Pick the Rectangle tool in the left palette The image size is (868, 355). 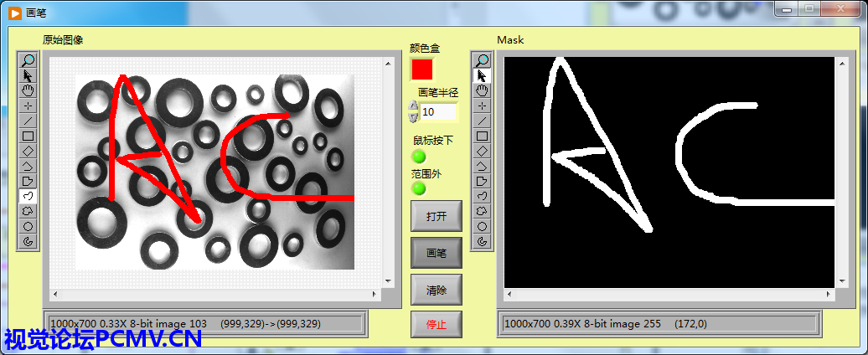pyautogui.click(x=28, y=136)
